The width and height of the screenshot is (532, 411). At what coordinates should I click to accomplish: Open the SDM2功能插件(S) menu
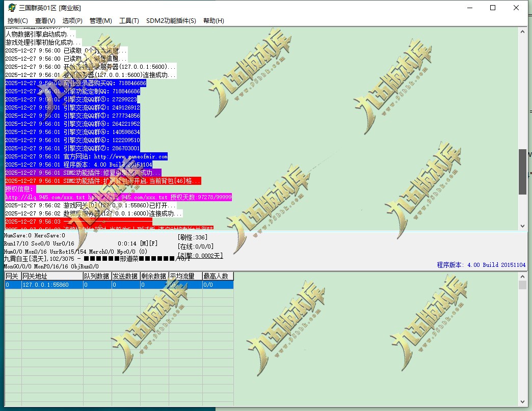click(x=171, y=21)
